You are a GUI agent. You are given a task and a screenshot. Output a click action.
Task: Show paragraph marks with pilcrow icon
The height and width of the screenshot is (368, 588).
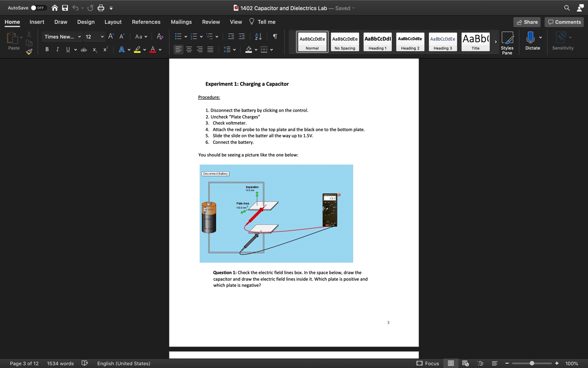pyautogui.click(x=275, y=37)
